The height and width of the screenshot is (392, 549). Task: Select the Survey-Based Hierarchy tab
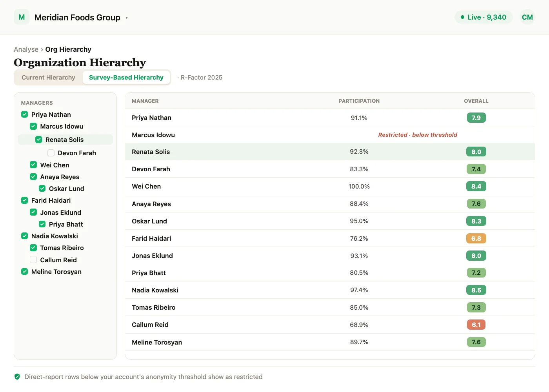click(126, 77)
